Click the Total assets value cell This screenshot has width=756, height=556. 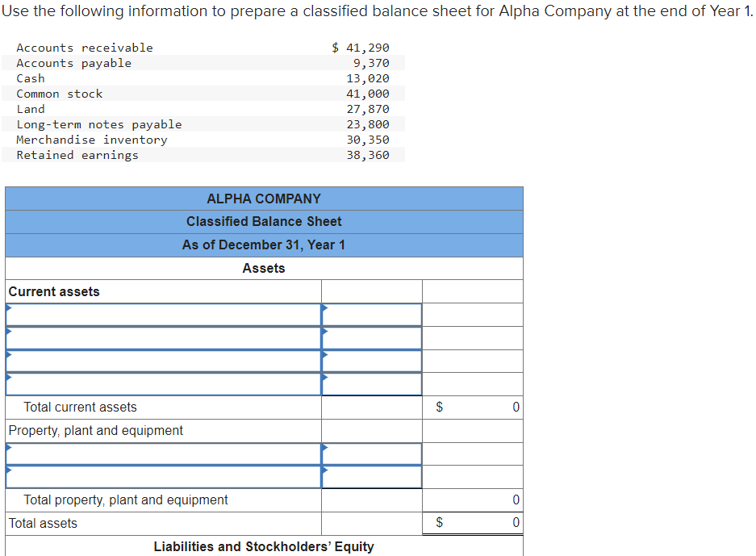tap(473, 523)
